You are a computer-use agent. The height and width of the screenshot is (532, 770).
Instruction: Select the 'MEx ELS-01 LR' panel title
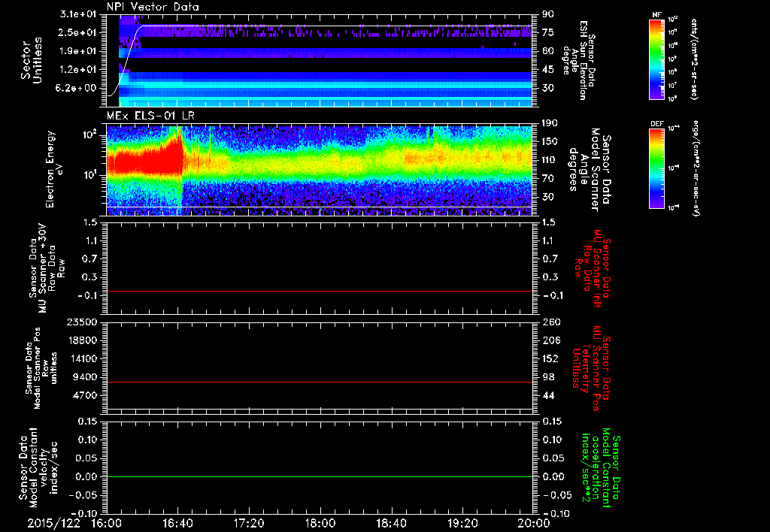click(x=150, y=116)
